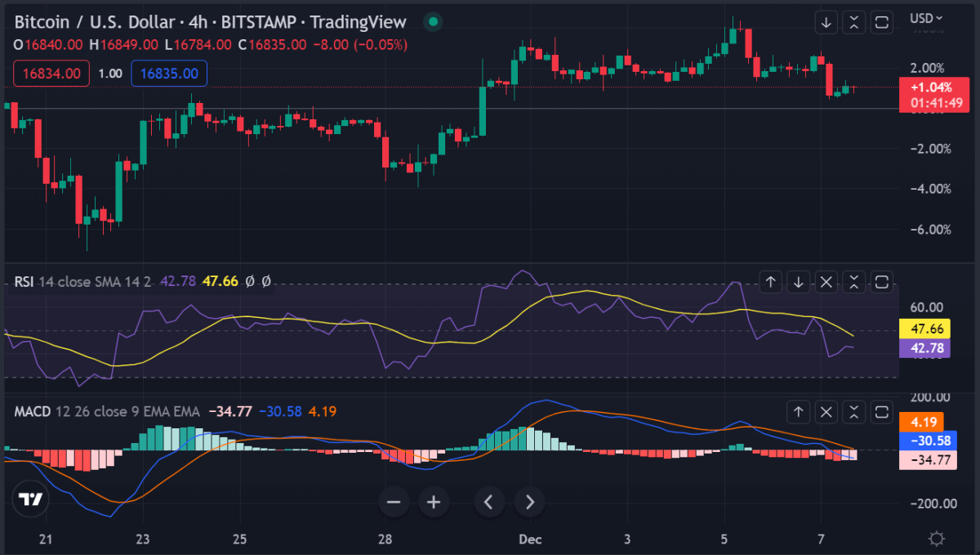The image size is (980, 555).
Task: Click the TradingView logo
Action: tap(32, 499)
